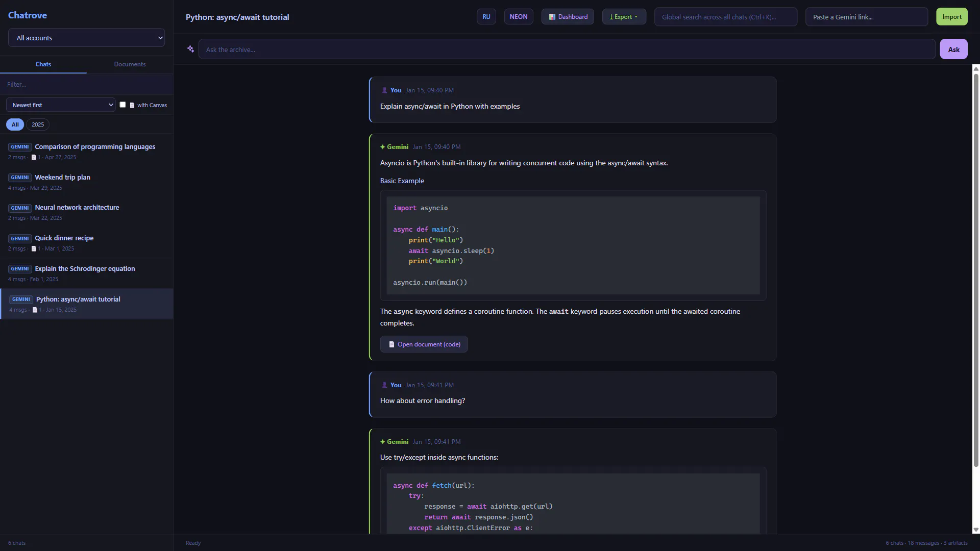Click the chat list Filter field
Image resolution: width=980 pixels, height=551 pixels.
click(86, 84)
